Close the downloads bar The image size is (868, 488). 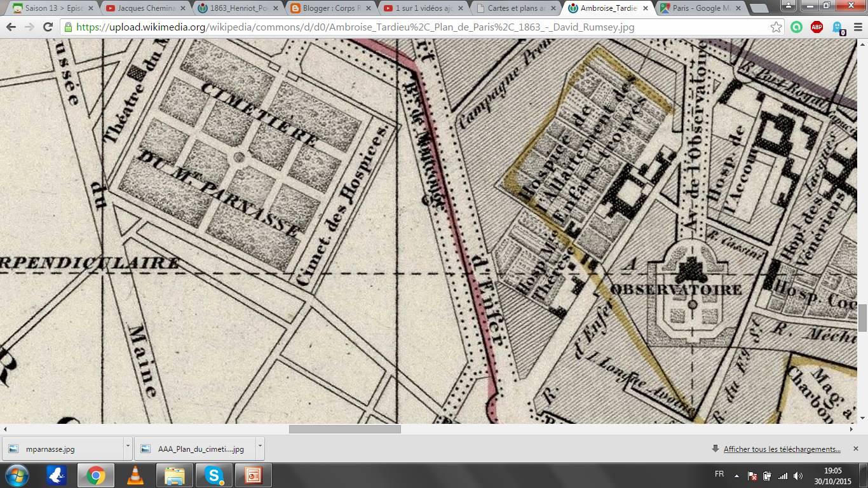tap(855, 449)
